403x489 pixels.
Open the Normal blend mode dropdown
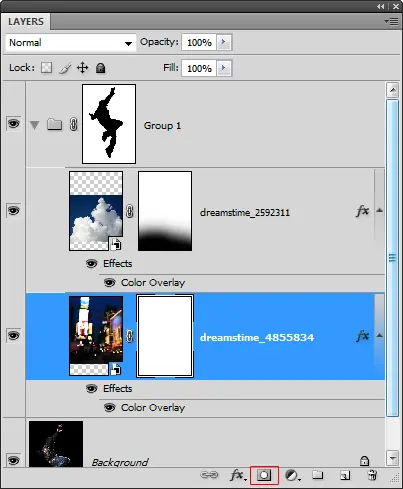(71, 43)
